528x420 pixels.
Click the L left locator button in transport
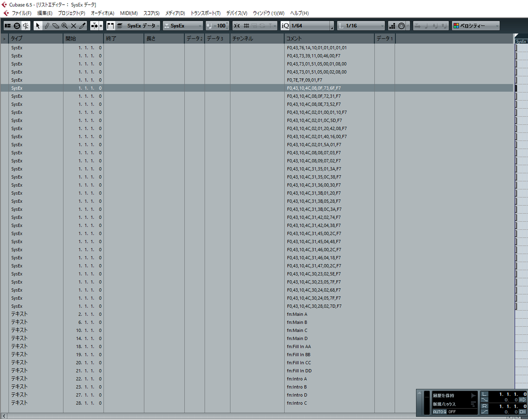pos(484,394)
